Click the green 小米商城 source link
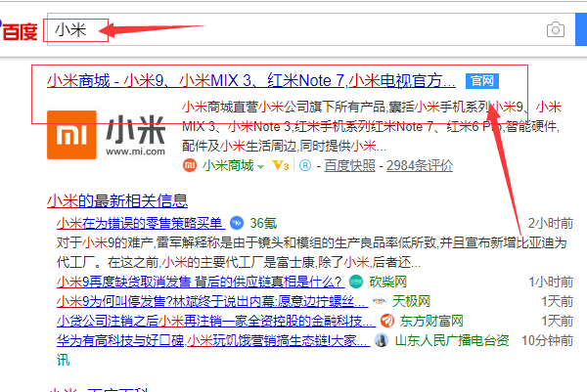587x392 pixels. click(228, 165)
